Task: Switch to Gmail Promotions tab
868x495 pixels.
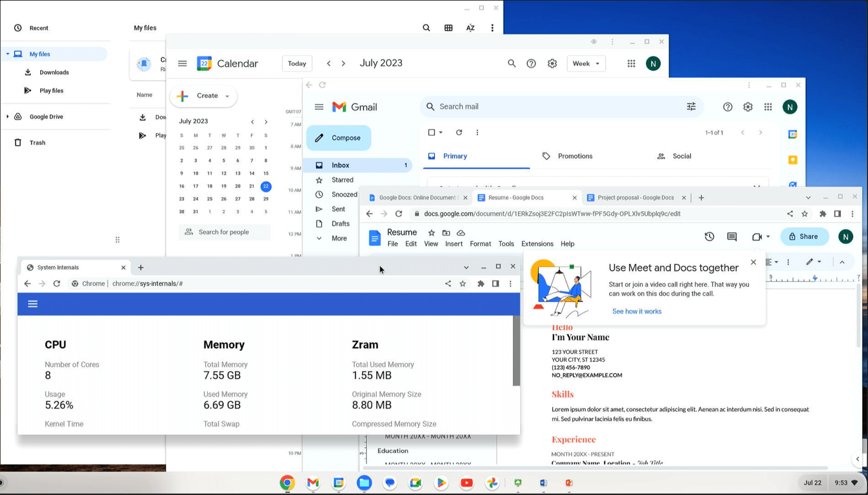Action: click(575, 156)
